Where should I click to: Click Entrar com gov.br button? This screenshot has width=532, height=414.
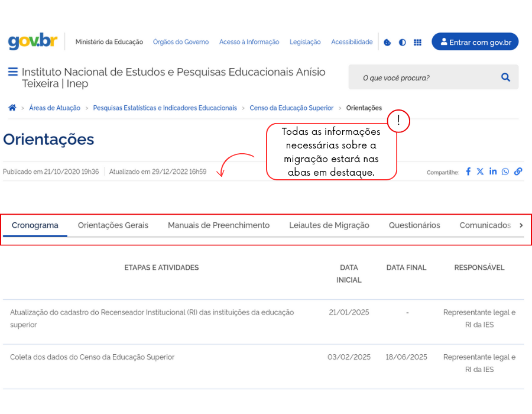point(475,42)
